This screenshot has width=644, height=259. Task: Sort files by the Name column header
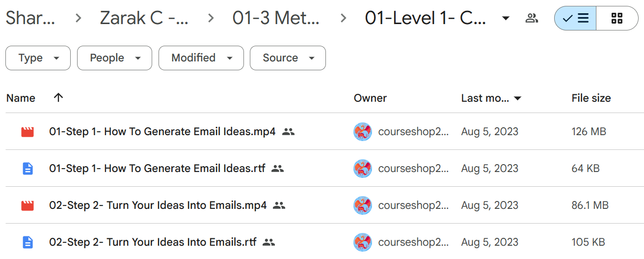point(21,98)
